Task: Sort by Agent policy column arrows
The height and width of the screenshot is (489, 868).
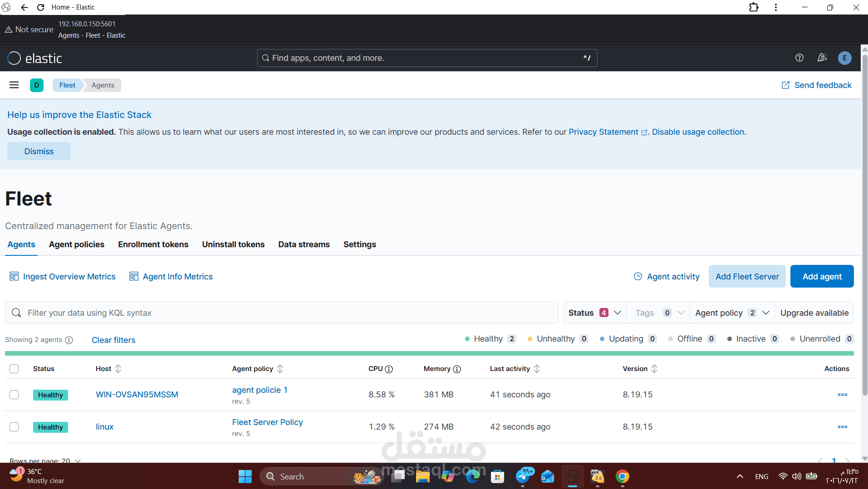Action: [x=280, y=369]
